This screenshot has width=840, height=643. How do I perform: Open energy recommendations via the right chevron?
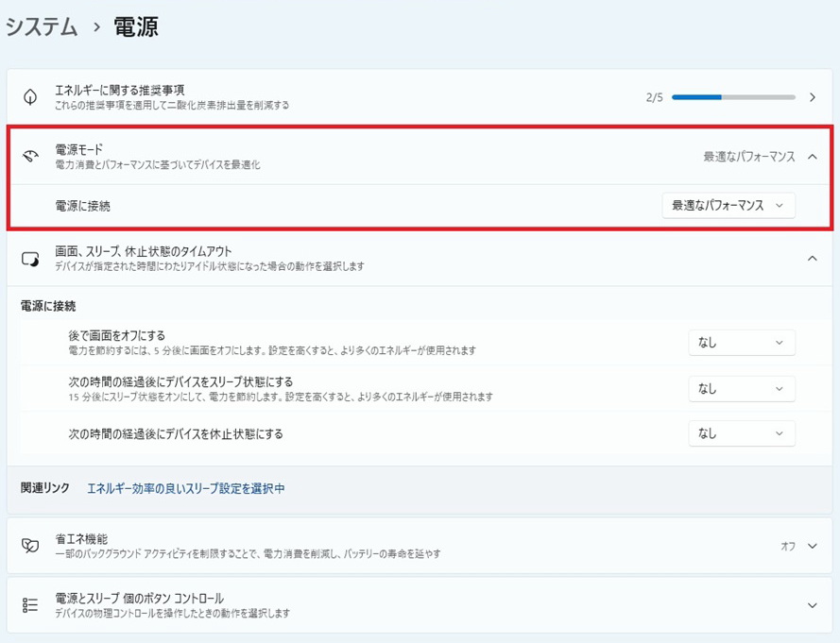coord(813,97)
